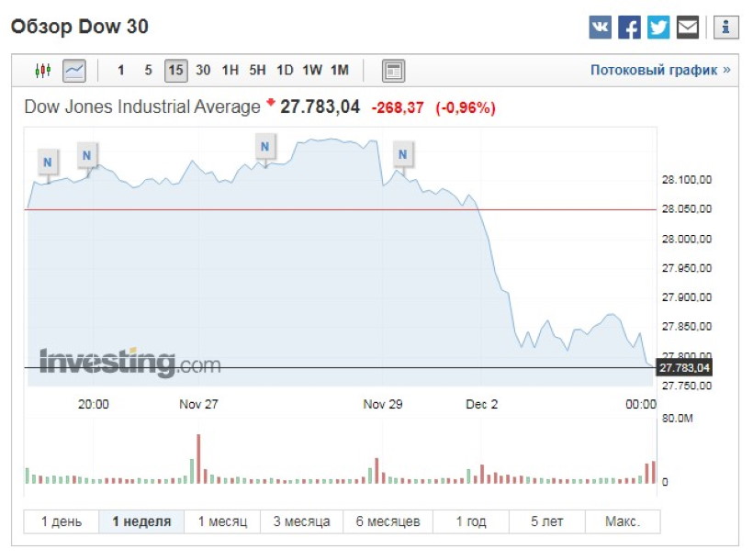Select the 1 день period tab
The image size is (753, 560).
pos(62,521)
